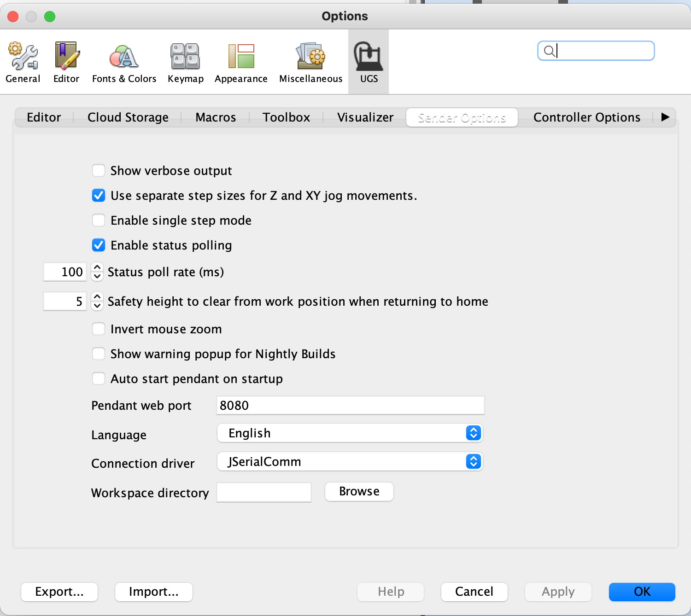Select the Fonts & Colors category
Screen dimensions: 691x616
[x=124, y=62]
